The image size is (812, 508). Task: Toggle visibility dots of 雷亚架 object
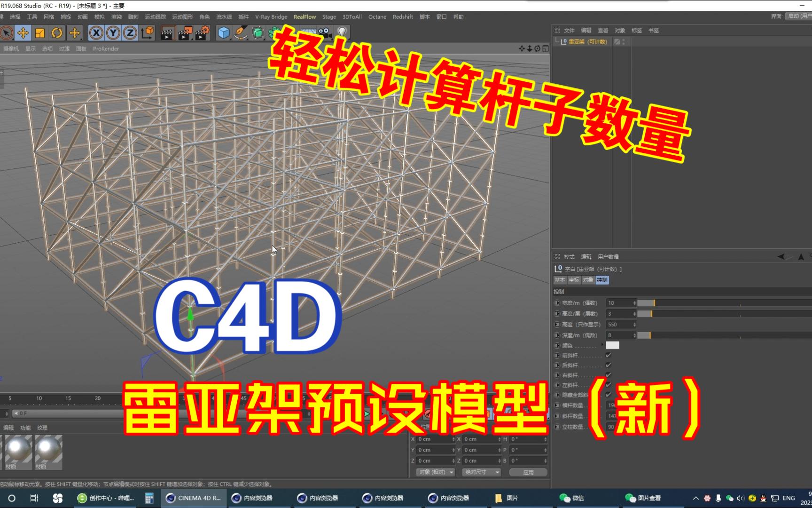624,42
